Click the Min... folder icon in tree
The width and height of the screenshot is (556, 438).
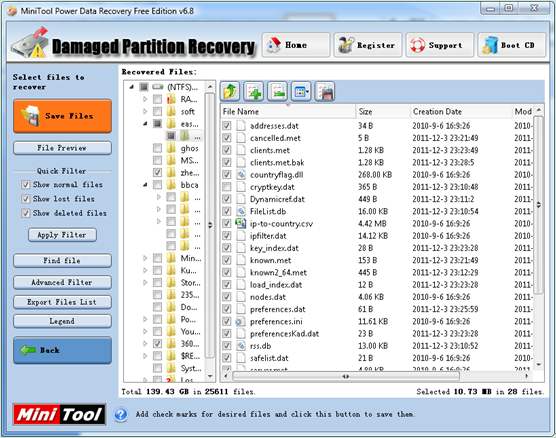[x=171, y=258]
